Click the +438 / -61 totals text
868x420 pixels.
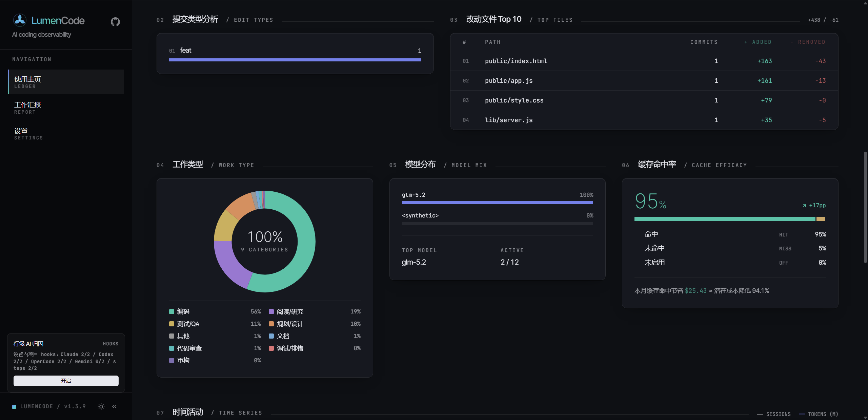(823, 20)
